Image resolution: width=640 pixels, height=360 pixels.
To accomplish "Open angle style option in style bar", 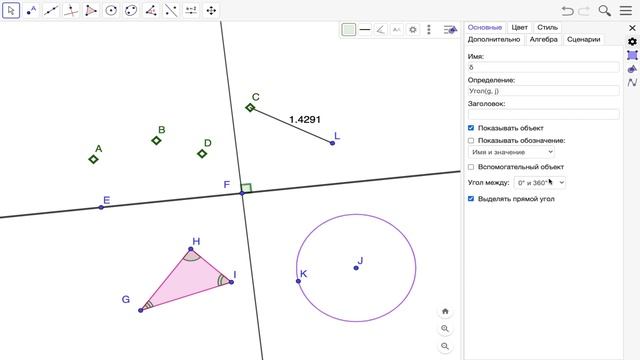I will click(380, 29).
